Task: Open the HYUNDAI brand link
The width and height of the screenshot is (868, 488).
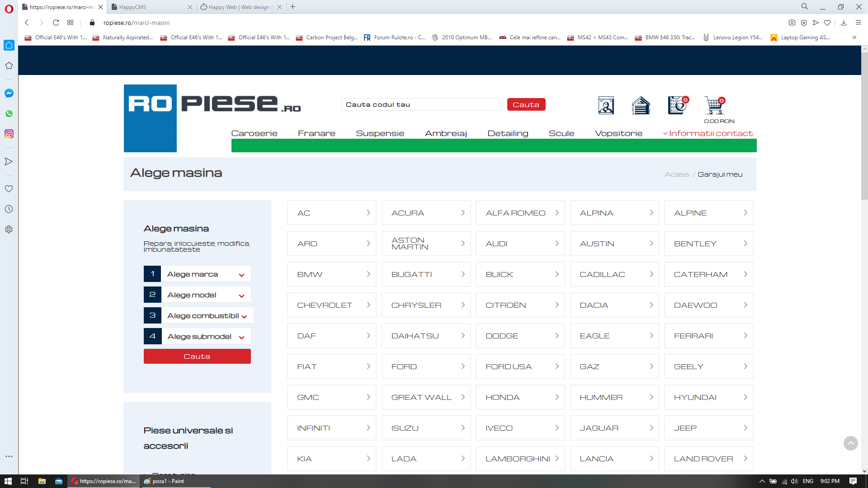Action: coord(708,397)
